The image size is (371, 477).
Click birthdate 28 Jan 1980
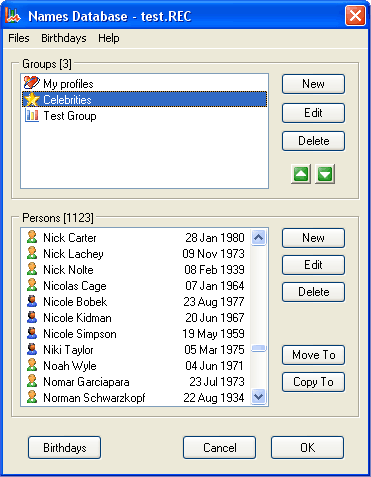215,238
